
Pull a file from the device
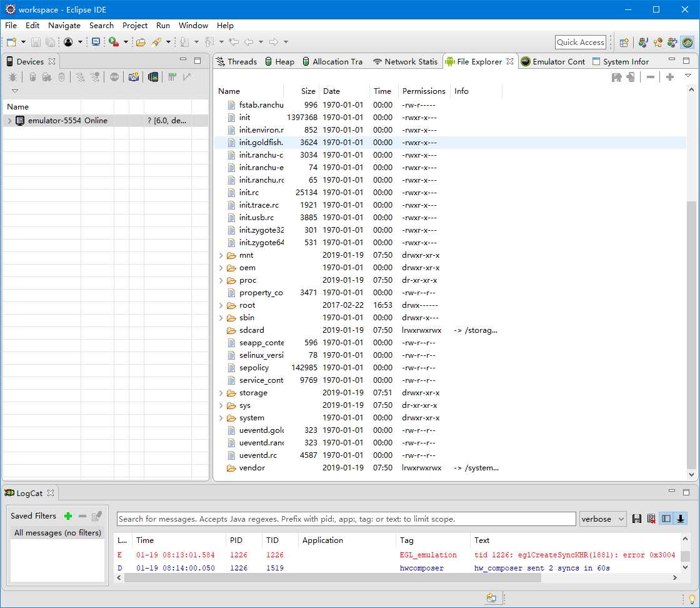pos(616,78)
